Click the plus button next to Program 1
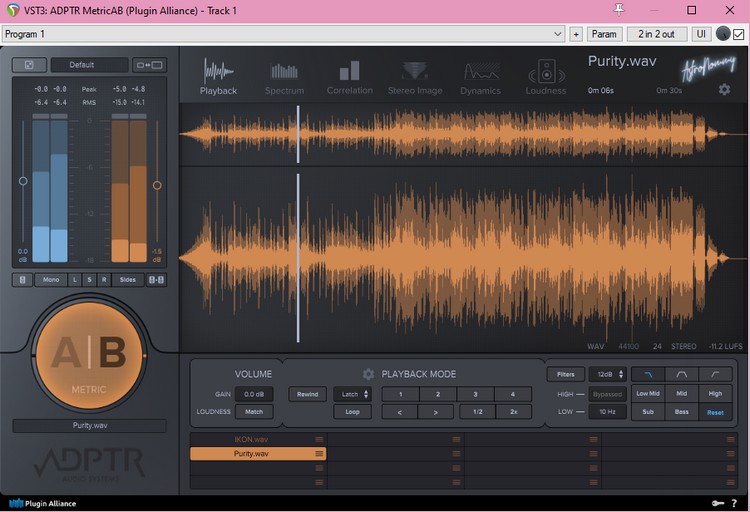Viewport: 750px width, 512px height. coord(576,34)
